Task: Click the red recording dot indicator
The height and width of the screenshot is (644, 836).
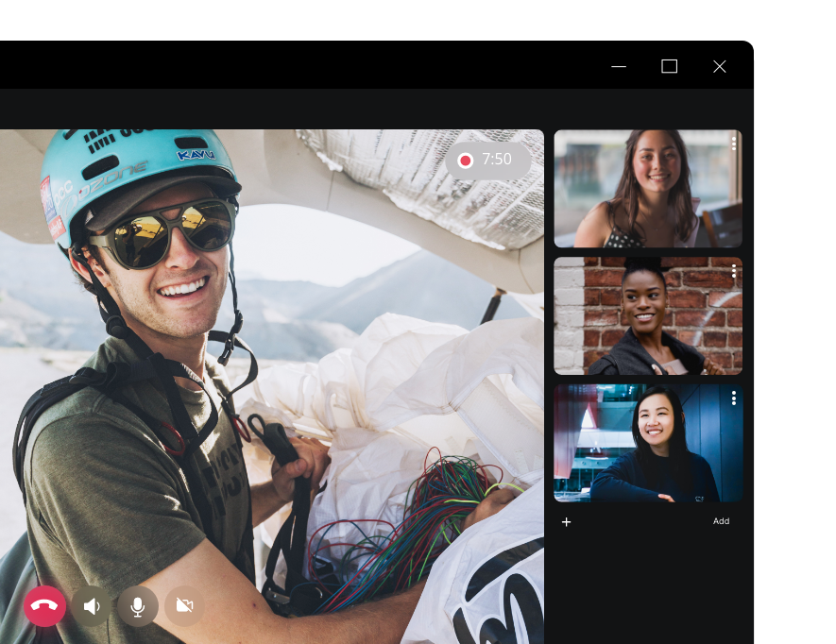Action: 465,161
